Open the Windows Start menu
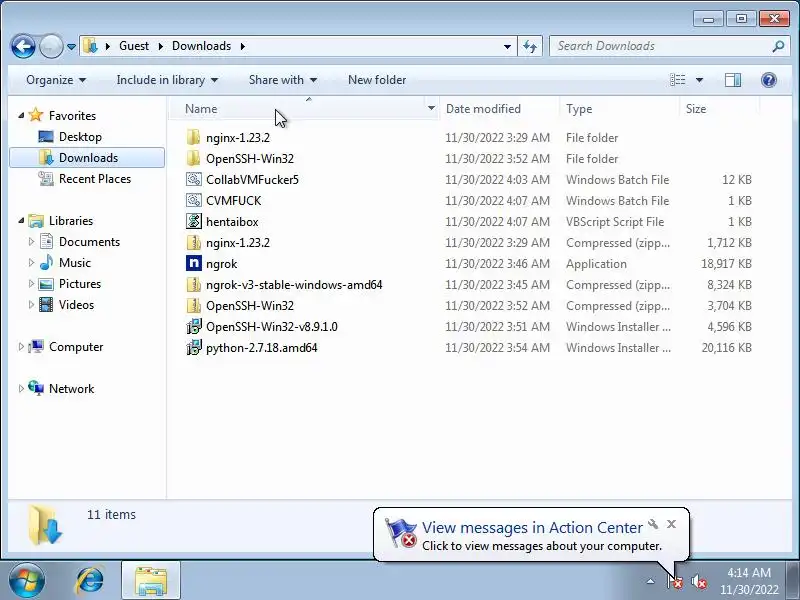Viewport: 800px width, 600px height. tap(27, 581)
